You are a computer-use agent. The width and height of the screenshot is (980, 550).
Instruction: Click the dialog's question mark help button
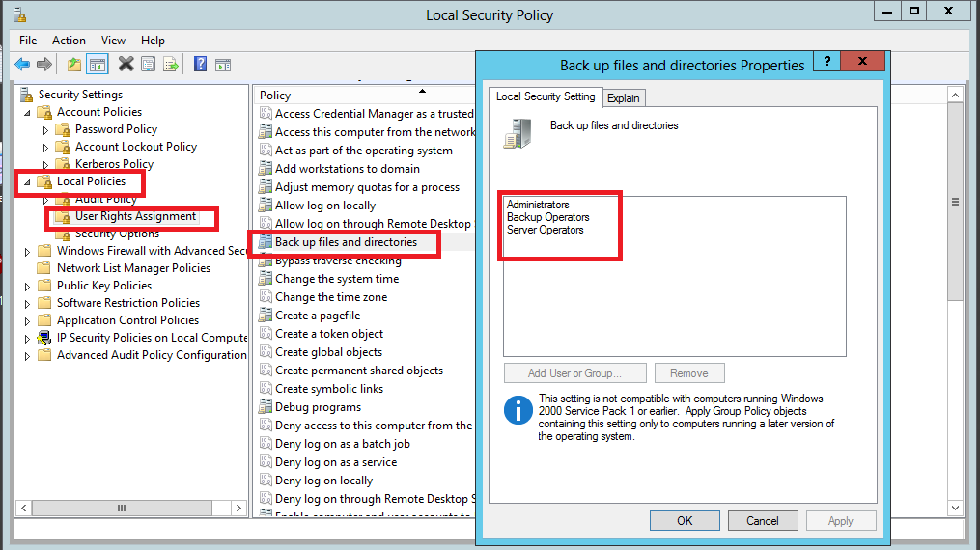pos(826,61)
